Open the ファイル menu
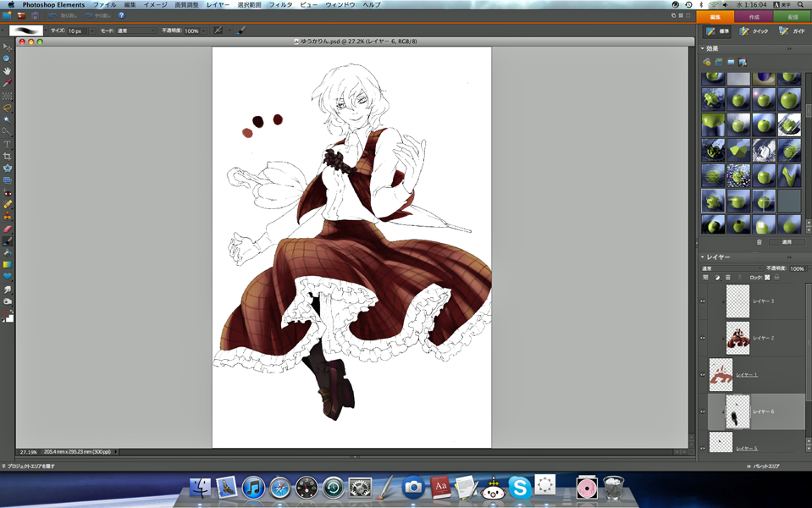Viewport: 812px width, 508px height. 104,5
